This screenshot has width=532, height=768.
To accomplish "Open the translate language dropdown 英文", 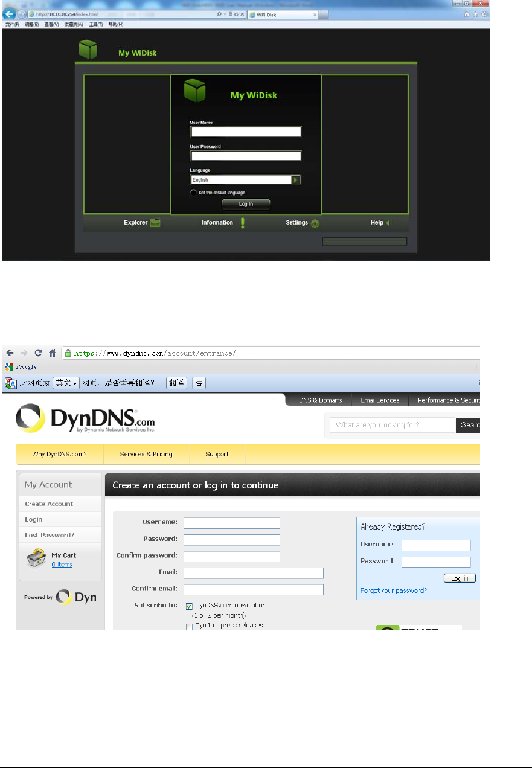I will [x=66, y=383].
